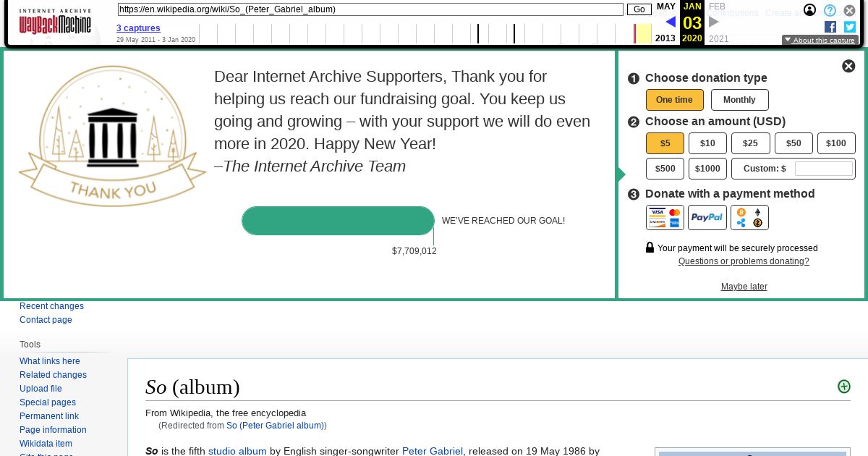This screenshot has height=456, width=868.
Task: Click the Go button
Action: pos(639,9)
